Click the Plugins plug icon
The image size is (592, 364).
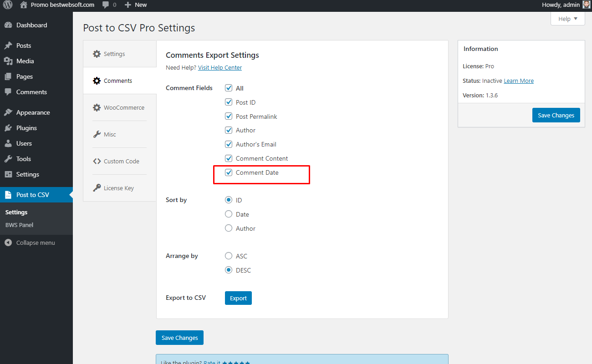[x=8, y=128]
